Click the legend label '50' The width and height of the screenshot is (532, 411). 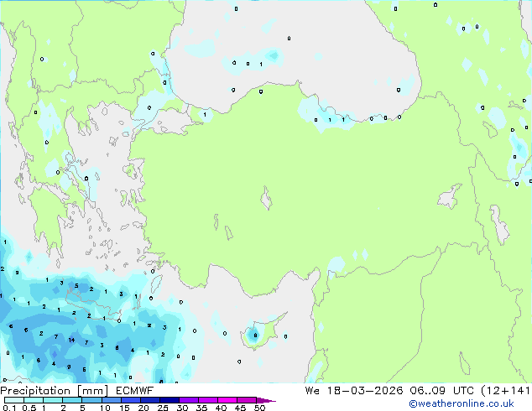(259, 408)
